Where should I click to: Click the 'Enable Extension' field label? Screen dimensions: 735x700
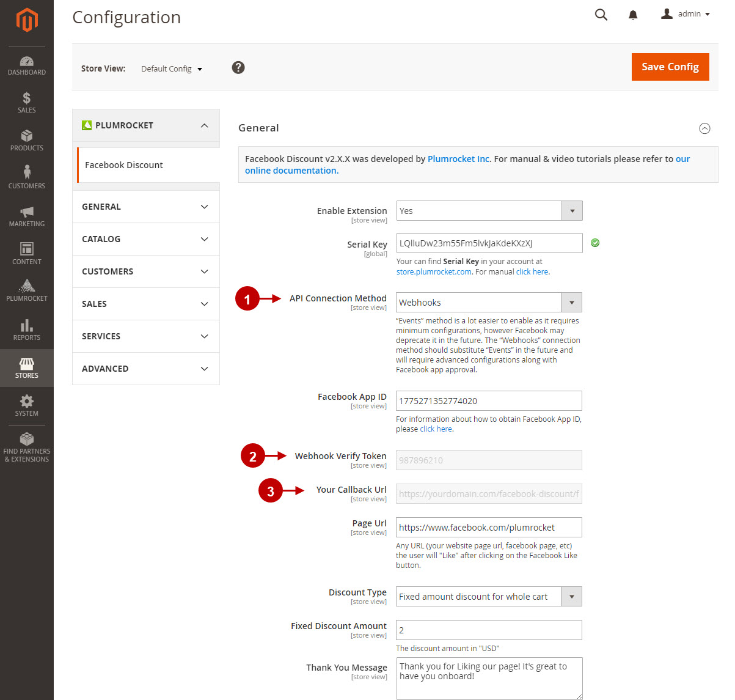click(x=352, y=211)
